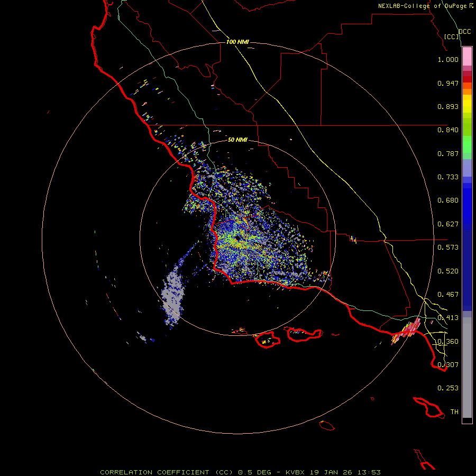
Task: Click the TH threshold label
Action: coord(454,412)
